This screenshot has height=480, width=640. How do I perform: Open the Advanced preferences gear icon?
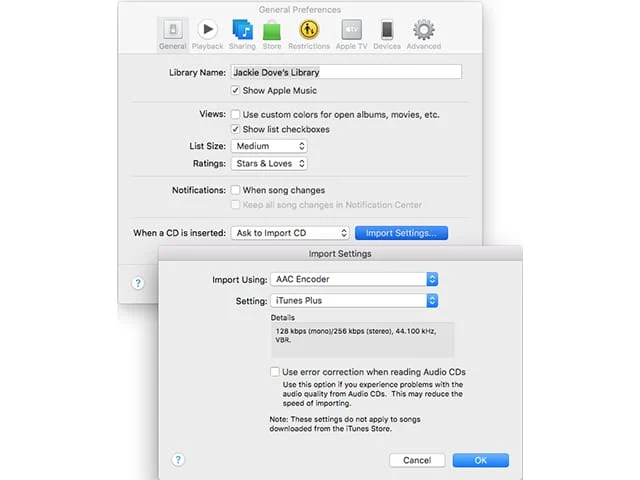pyautogui.click(x=424, y=34)
